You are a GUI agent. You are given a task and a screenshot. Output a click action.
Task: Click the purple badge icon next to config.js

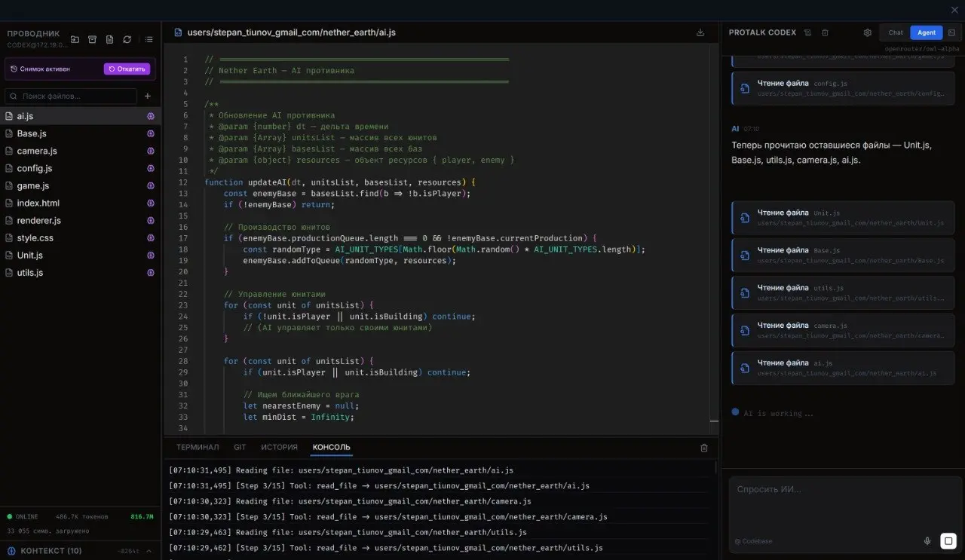(x=151, y=168)
